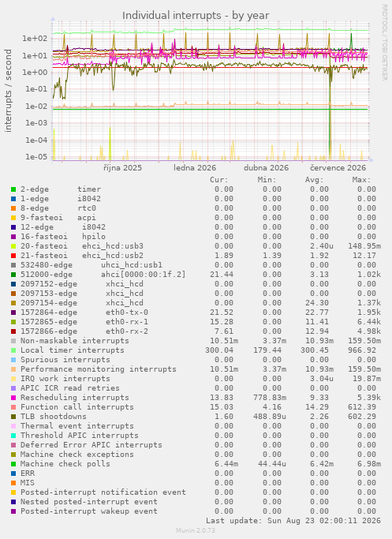
Task: Click the olive TLB shootdowns color swatch
Action: 13,417
